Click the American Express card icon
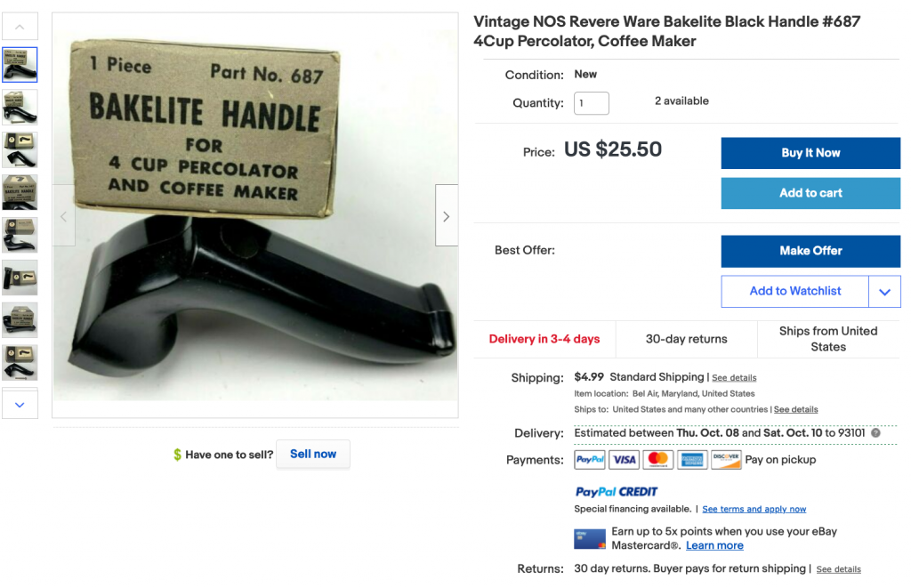 [x=692, y=460]
